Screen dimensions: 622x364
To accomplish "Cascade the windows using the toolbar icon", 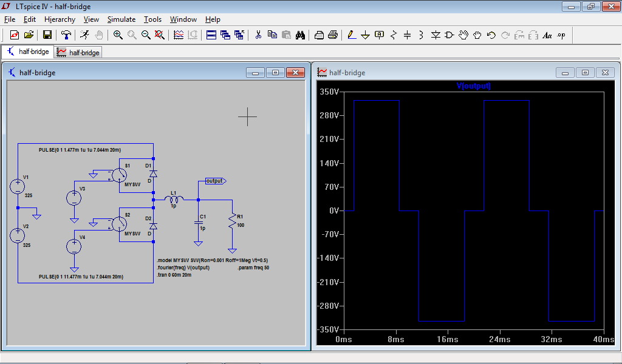I will (x=225, y=35).
